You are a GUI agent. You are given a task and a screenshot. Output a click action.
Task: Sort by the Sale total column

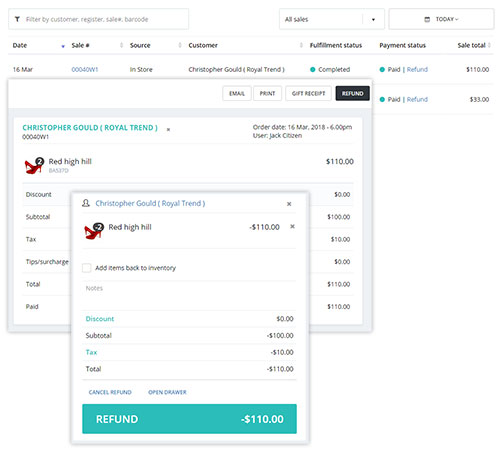point(471,45)
